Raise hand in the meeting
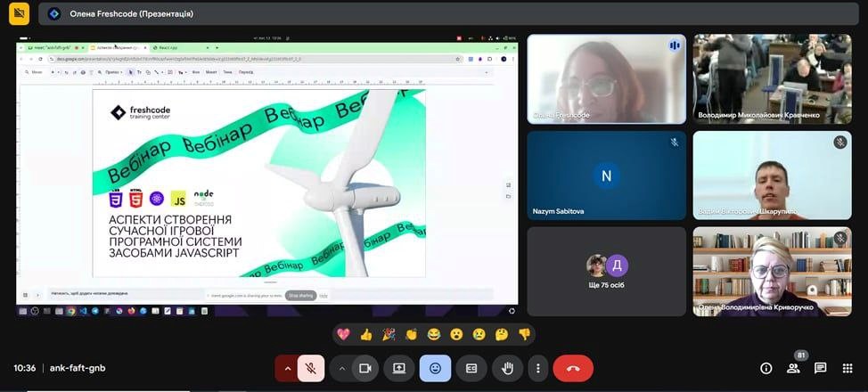 pos(508,368)
